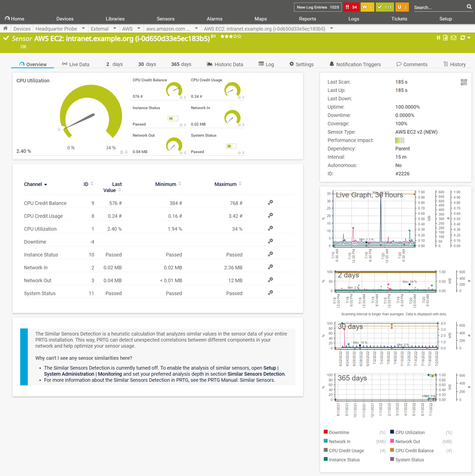Image resolution: width=475 pixels, height=476 pixels.
Task: Open the clone sensor icon in header
Action: pos(446,37)
